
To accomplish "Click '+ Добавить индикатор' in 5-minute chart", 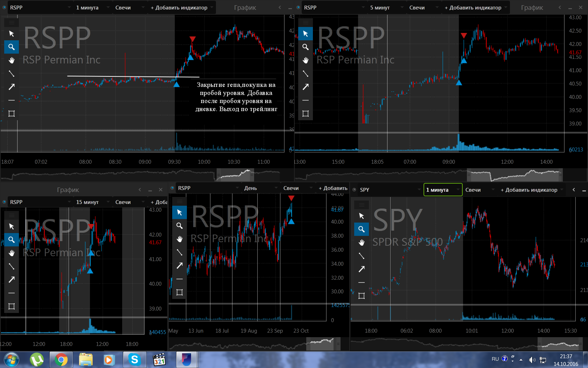I will click(476, 7).
